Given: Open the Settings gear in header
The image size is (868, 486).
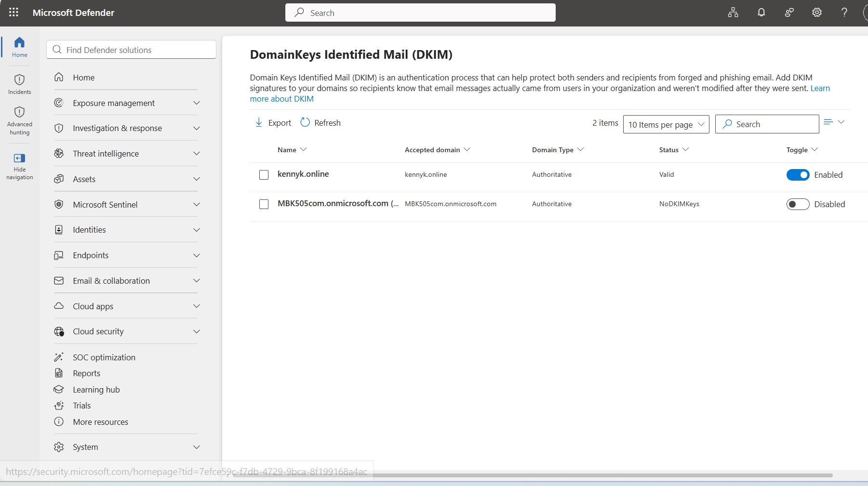Looking at the screenshot, I should click(x=816, y=13).
